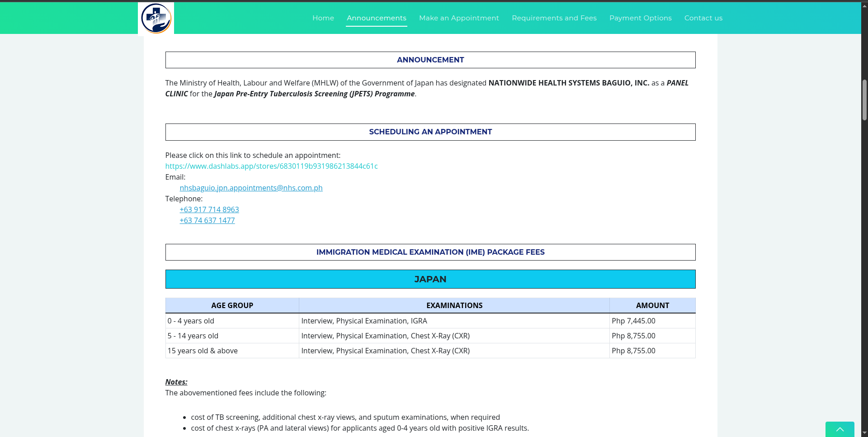Screen dimensions: 868x437
Task: Click the examinations cell in the 15 years & above row
Action: pos(454,351)
